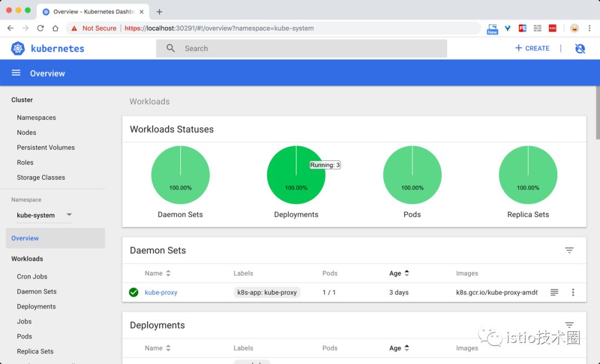Open the hamburger navigation menu
Image resolution: width=600 pixels, height=364 pixels.
pos(16,73)
